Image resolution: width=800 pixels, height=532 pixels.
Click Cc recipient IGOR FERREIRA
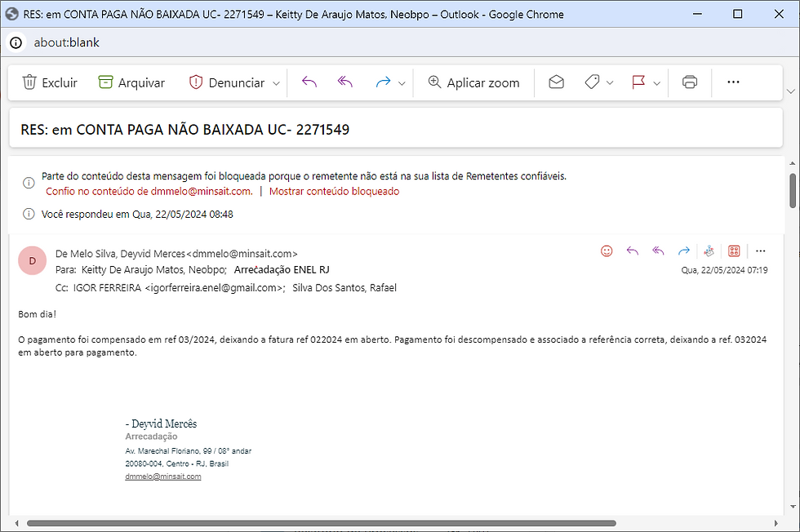[179, 288]
